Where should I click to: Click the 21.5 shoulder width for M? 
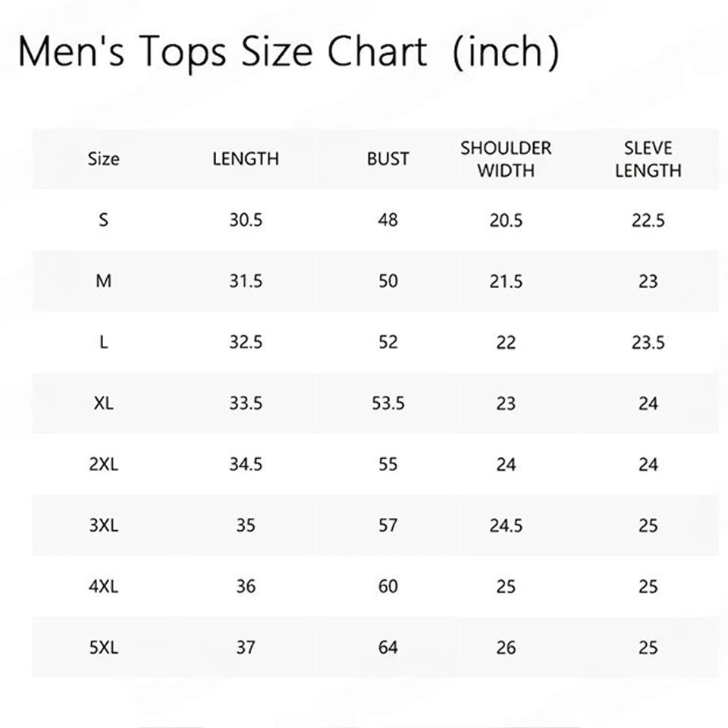coord(506,281)
